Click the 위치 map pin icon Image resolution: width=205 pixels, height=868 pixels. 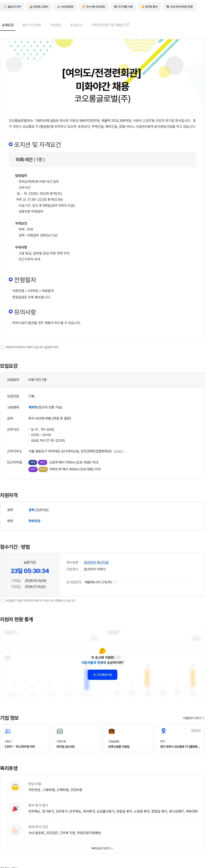pyautogui.click(x=164, y=731)
